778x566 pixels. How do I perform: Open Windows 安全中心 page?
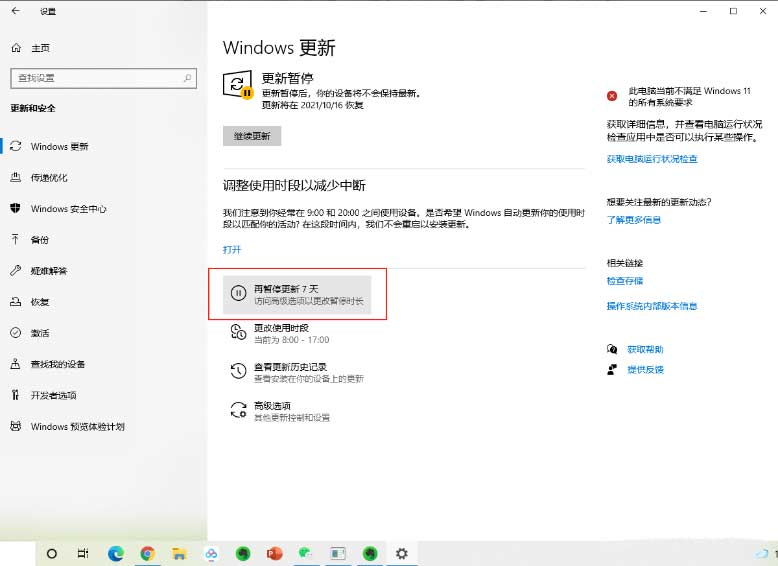(x=68, y=209)
